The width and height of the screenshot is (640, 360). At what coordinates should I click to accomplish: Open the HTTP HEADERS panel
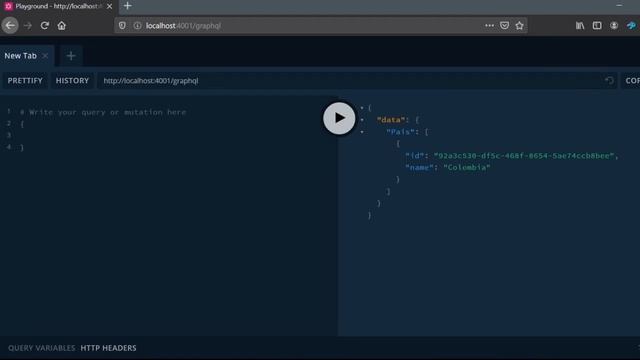(108, 348)
